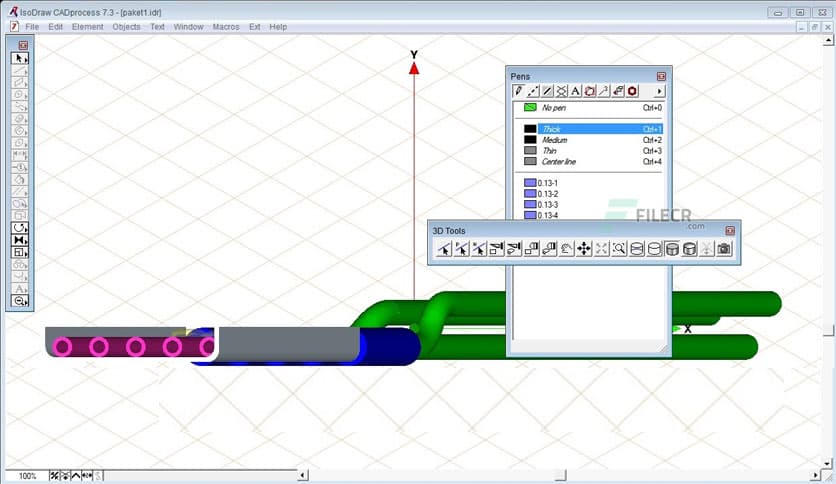Select hidden-line cylinder display mode in 3D Tools

coord(654,248)
